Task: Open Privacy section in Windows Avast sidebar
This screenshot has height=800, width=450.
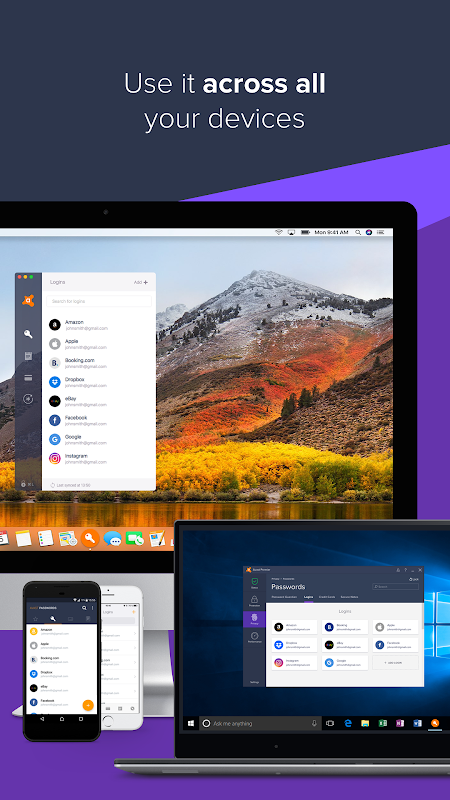Action: [254, 619]
